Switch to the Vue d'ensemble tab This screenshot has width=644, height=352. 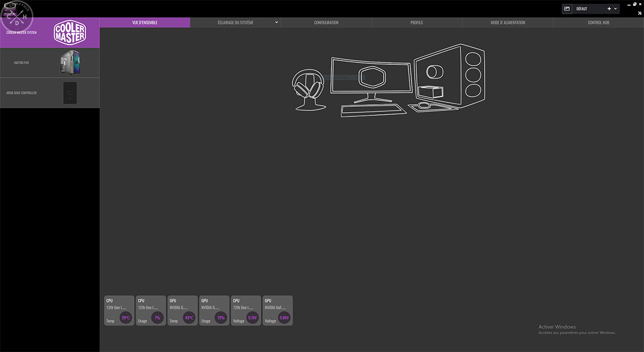pyautogui.click(x=145, y=23)
